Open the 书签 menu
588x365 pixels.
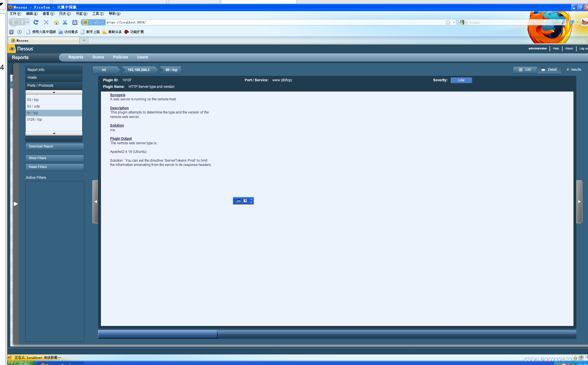pyautogui.click(x=81, y=14)
